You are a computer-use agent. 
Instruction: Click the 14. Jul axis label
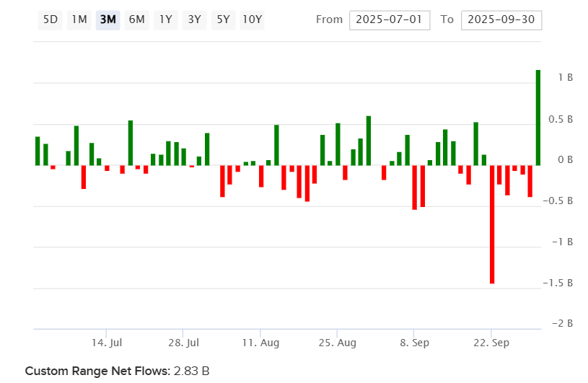pyautogui.click(x=105, y=343)
